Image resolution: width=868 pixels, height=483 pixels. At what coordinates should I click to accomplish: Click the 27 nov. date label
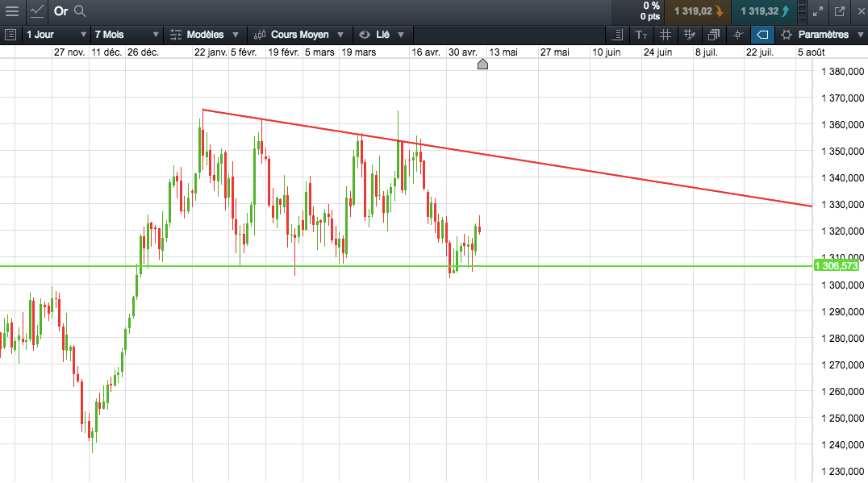(x=69, y=52)
